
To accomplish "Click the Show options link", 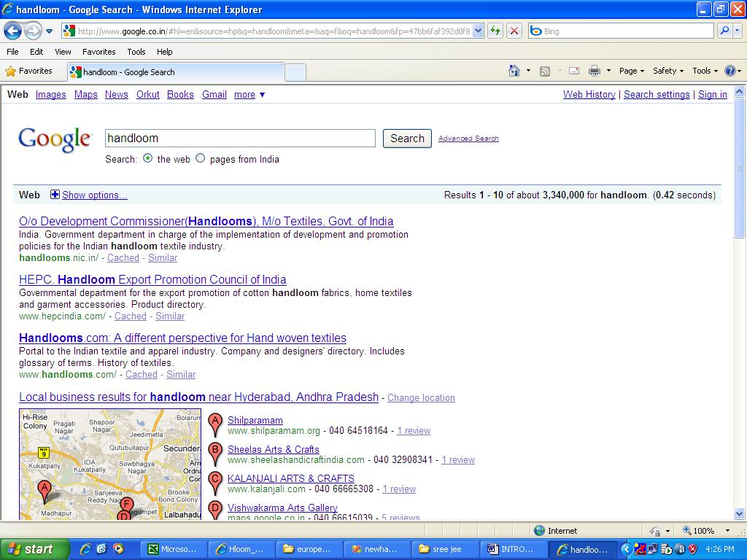I will pyautogui.click(x=94, y=195).
